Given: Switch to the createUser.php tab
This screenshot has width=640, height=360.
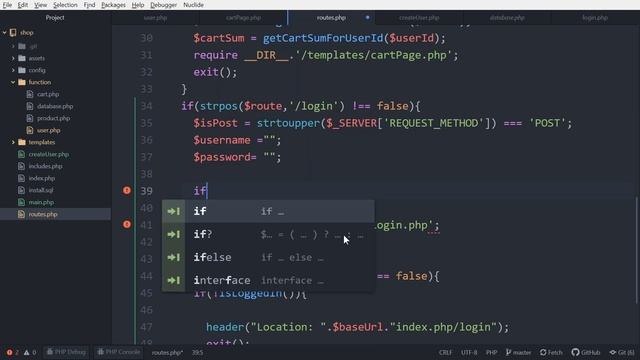Looking at the screenshot, I should [419, 18].
